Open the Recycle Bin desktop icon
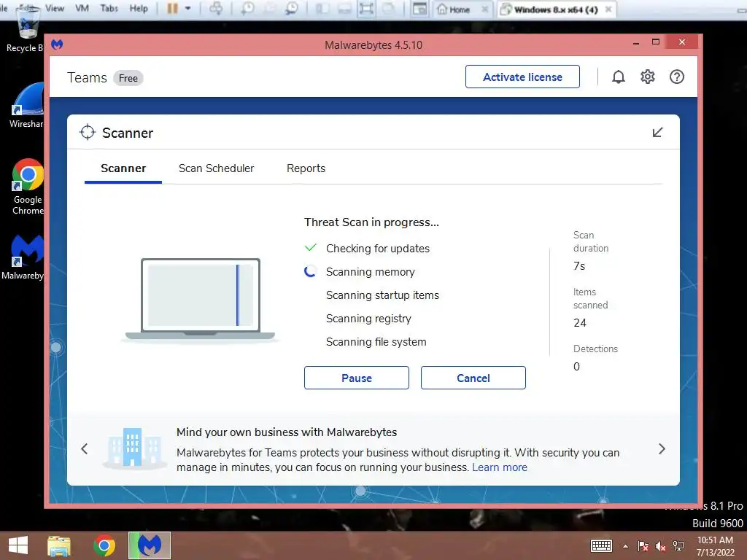 point(26,28)
